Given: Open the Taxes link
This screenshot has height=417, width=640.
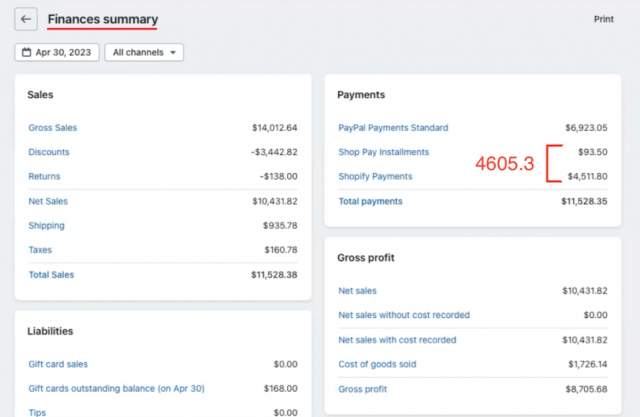Looking at the screenshot, I should click(x=40, y=250).
